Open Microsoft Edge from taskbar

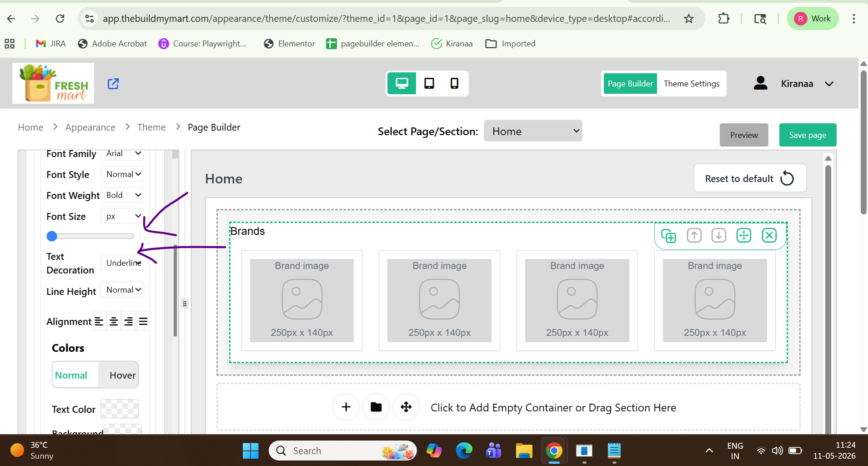[464, 451]
